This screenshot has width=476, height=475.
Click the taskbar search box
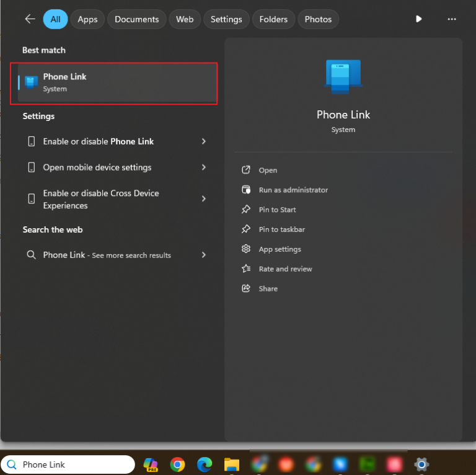point(68,464)
